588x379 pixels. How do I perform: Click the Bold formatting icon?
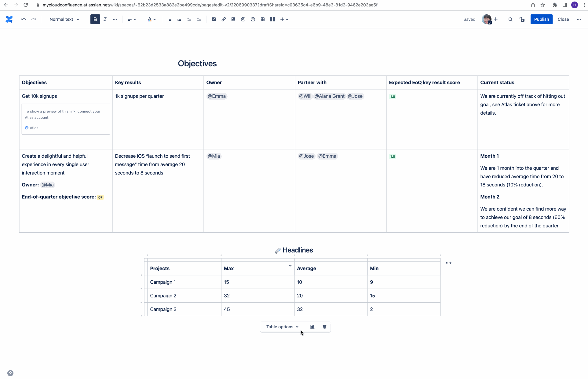(x=95, y=19)
